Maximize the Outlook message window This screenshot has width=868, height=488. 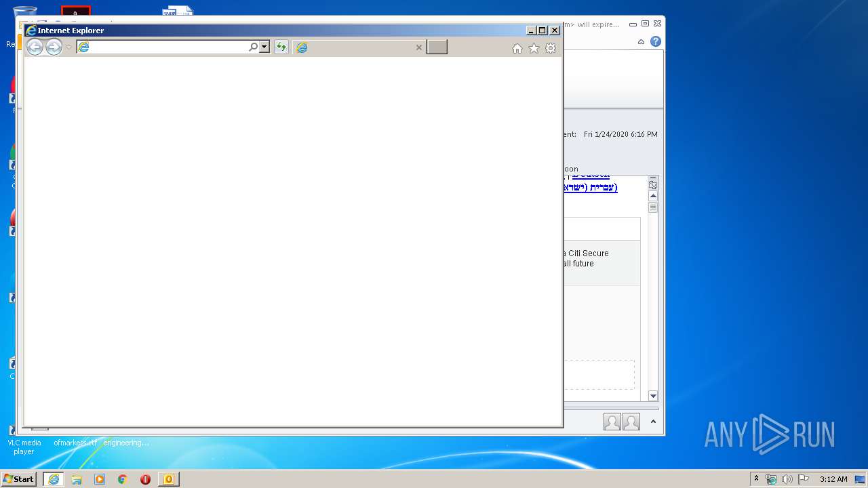point(645,24)
